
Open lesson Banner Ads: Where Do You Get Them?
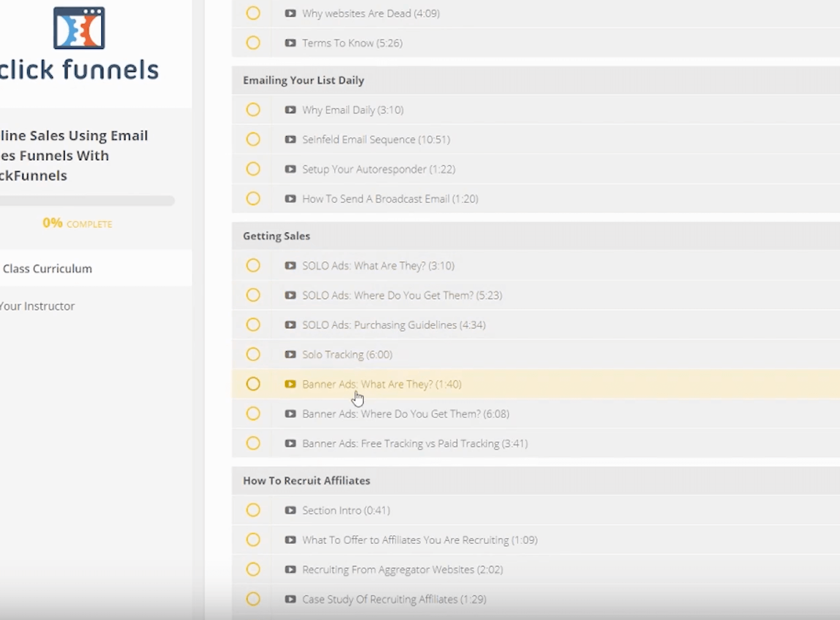[x=406, y=414]
